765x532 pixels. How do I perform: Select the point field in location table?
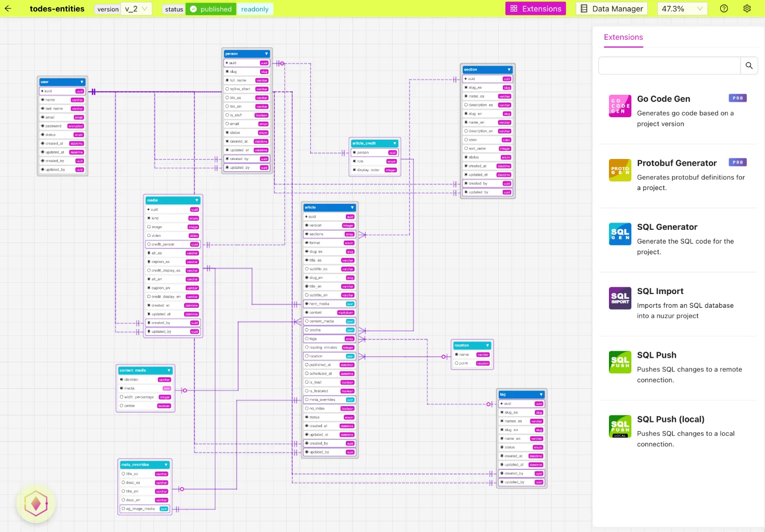click(x=472, y=363)
